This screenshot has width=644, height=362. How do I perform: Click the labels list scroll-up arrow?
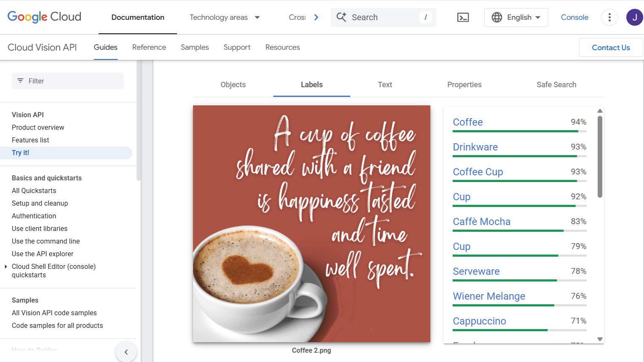600,111
